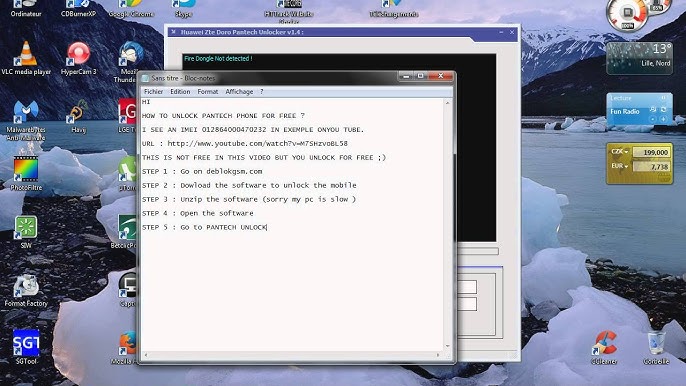Open the Malwarebytes Anti-Malware desktop icon

(26, 119)
